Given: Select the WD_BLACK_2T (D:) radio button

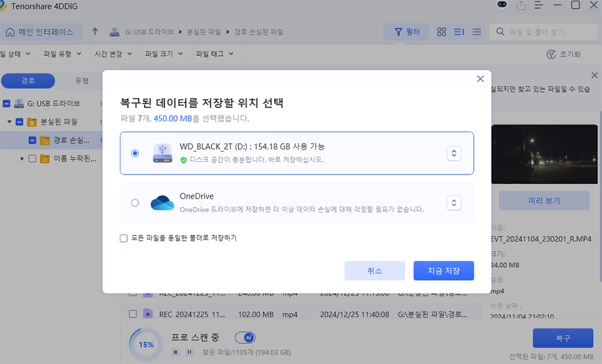Looking at the screenshot, I should (x=135, y=153).
